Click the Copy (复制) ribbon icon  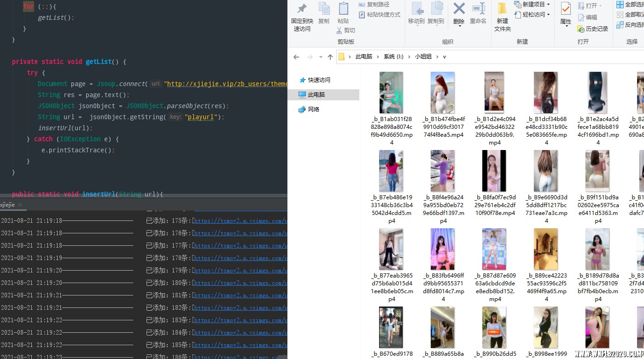pos(324,9)
